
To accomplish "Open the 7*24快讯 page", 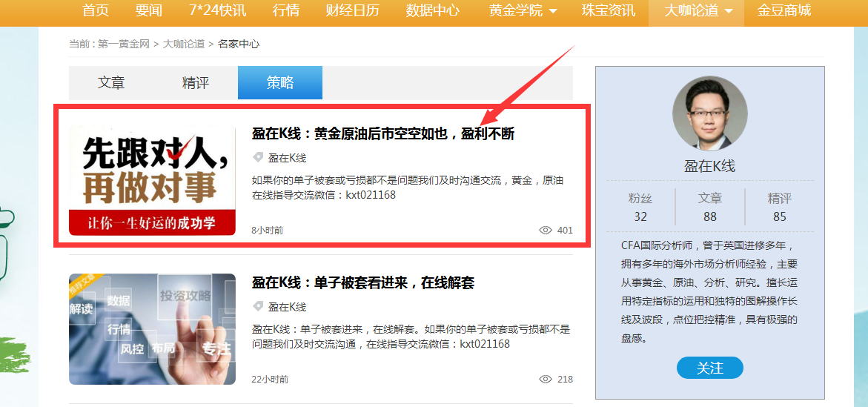I will (x=217, y=10).
